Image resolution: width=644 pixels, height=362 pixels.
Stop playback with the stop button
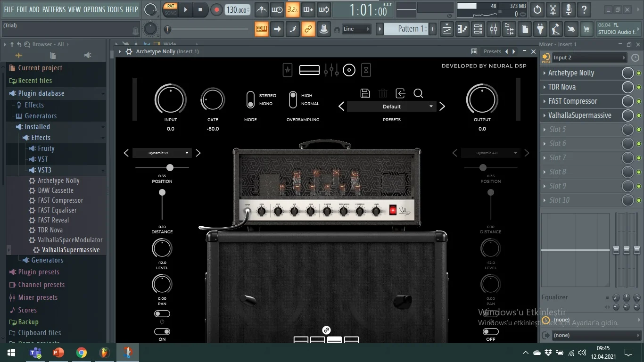(200, 9)
